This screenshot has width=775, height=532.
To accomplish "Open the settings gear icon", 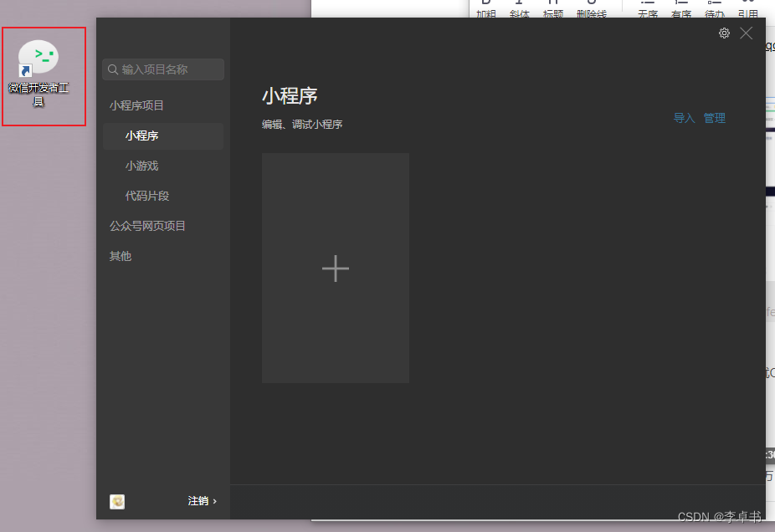I will pos(724,33).
